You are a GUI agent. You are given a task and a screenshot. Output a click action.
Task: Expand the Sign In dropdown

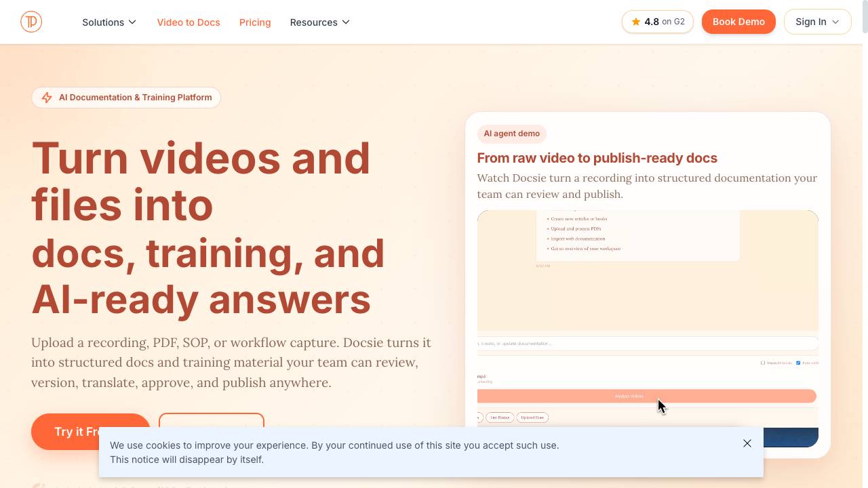[x=817, y=22]
